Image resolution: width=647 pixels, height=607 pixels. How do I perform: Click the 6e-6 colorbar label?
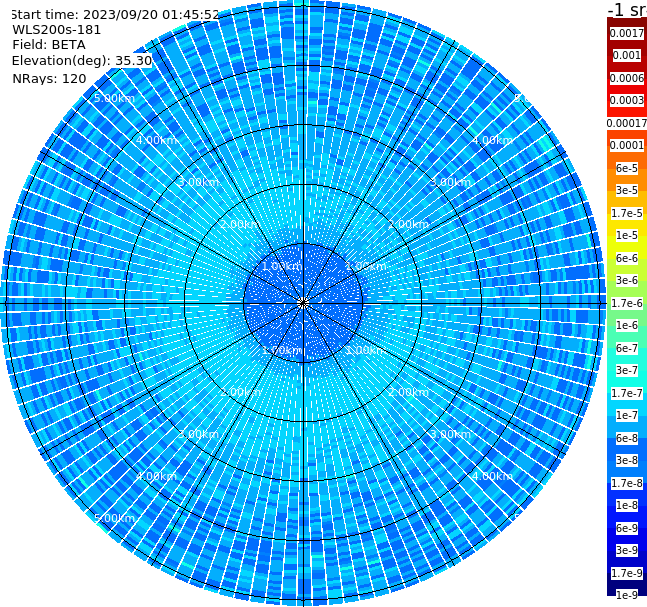click(627, 258)
